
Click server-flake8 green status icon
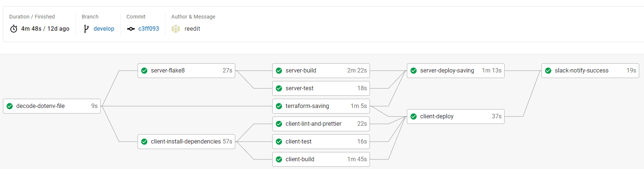pos(144,71)
